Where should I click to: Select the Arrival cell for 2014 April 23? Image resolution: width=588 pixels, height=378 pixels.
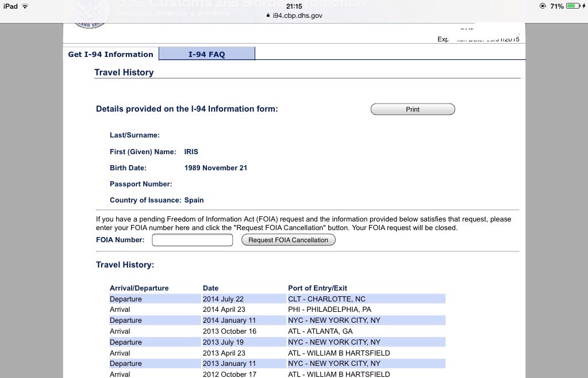(x=120, y=310)
